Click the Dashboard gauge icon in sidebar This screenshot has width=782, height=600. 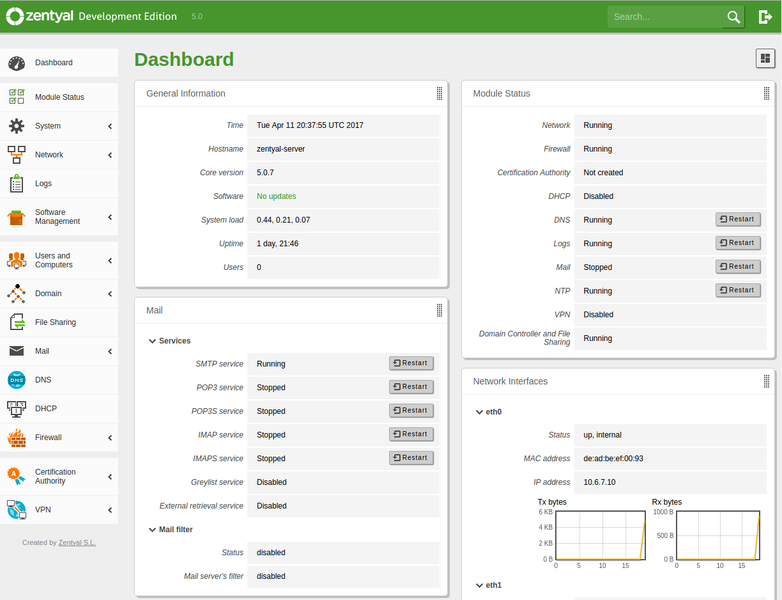click(16, 63)
